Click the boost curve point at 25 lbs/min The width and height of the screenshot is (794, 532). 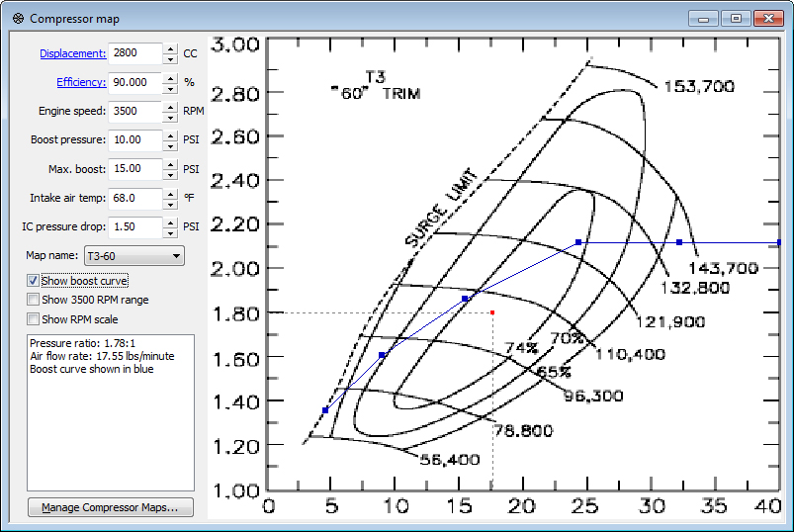[x=578, y=242]
